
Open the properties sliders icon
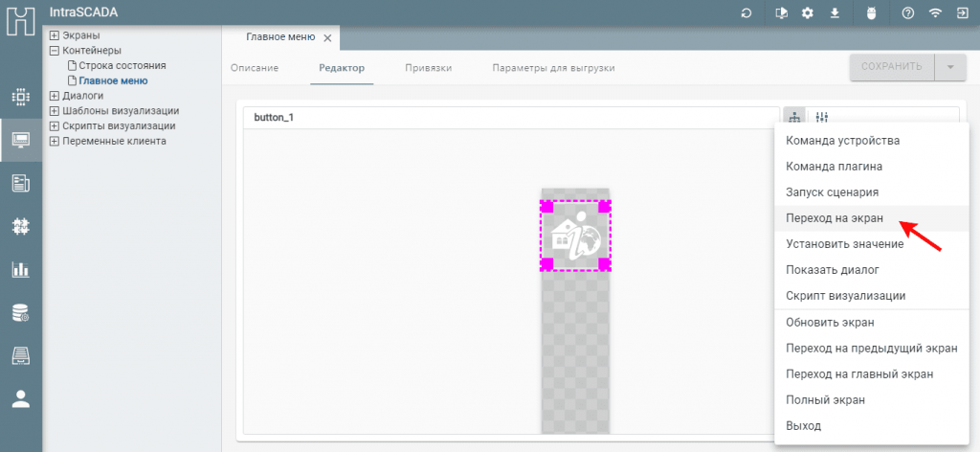(822, 118)
